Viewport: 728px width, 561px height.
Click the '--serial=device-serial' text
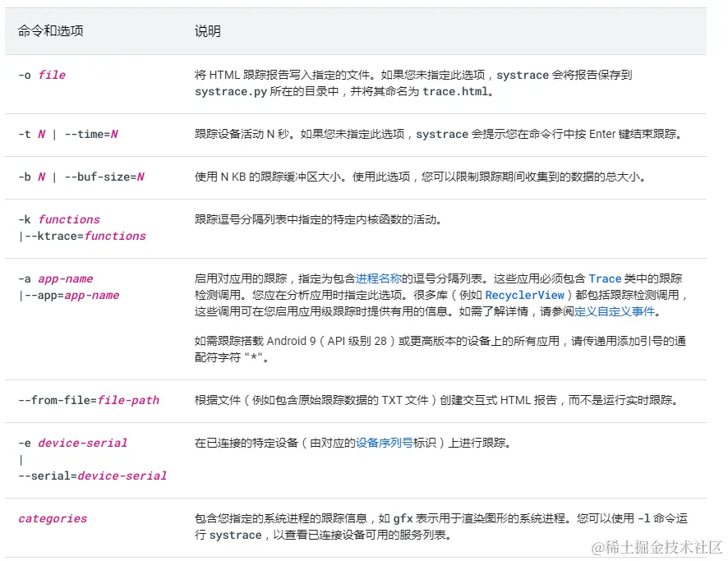92,476
